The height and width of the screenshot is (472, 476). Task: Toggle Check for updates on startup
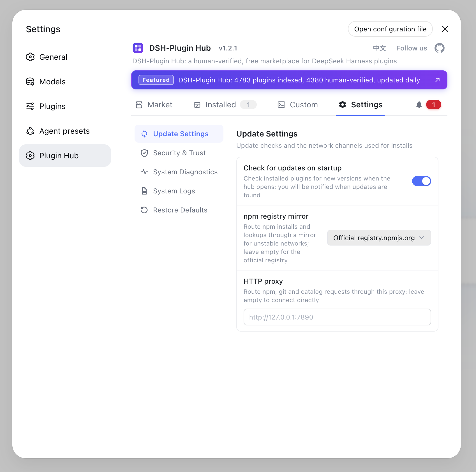tap(421, 181)
